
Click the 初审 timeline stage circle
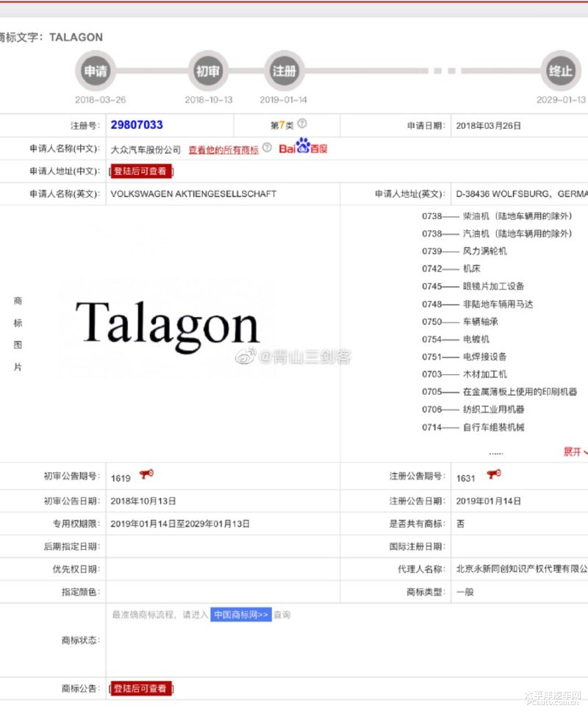click(x=207, y=71)
